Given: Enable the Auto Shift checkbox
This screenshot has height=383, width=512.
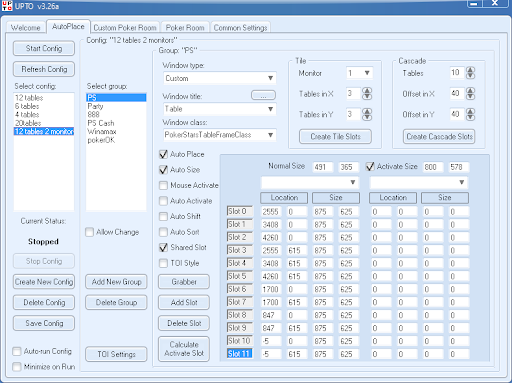Looking at the screenshot, I should (163, 216).
